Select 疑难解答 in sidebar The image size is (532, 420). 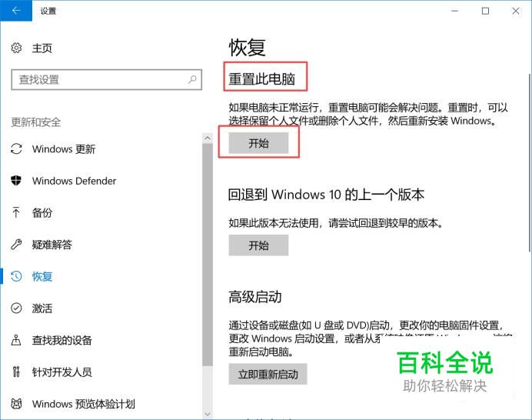pyautogui.click(x=52, y=245)
